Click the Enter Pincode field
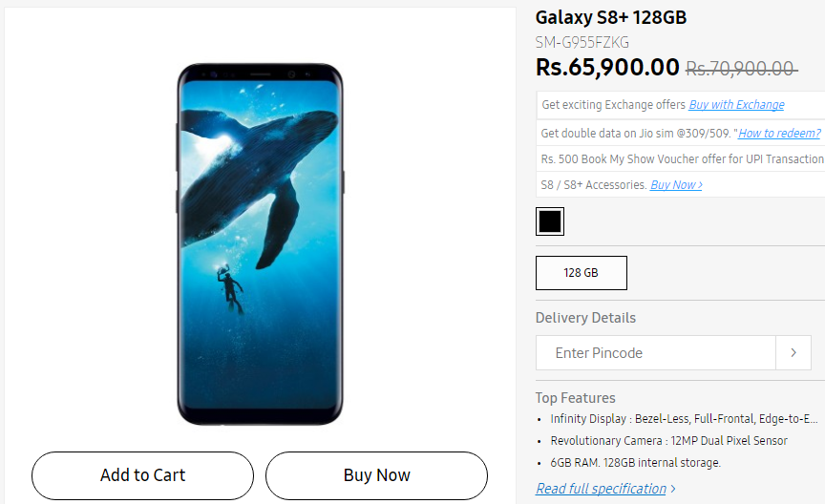Screen dimensions: 825x504 tap(656, 353)
